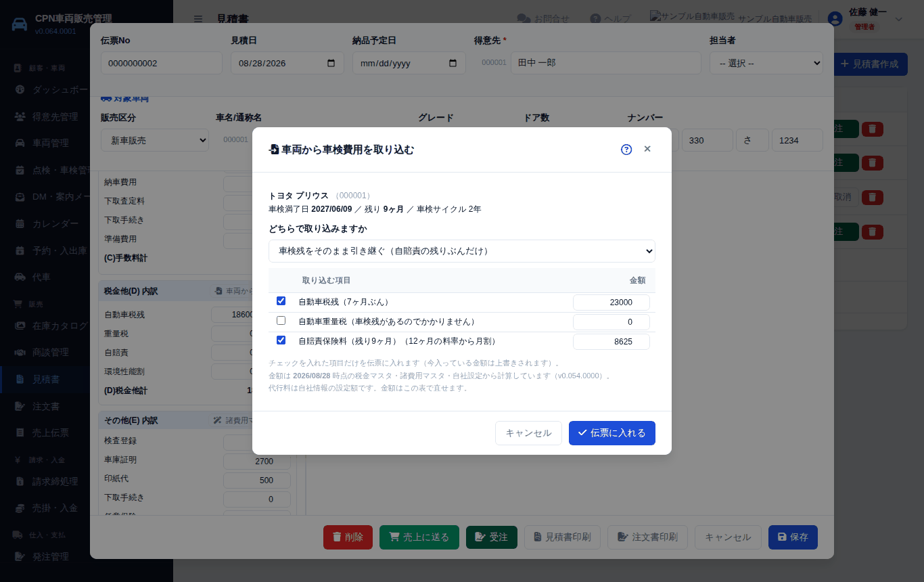Viewport: 924px width, 582px height.
Task: Edit the 自賠責保険料 amount 8625
Action: [x=611, y=342]
